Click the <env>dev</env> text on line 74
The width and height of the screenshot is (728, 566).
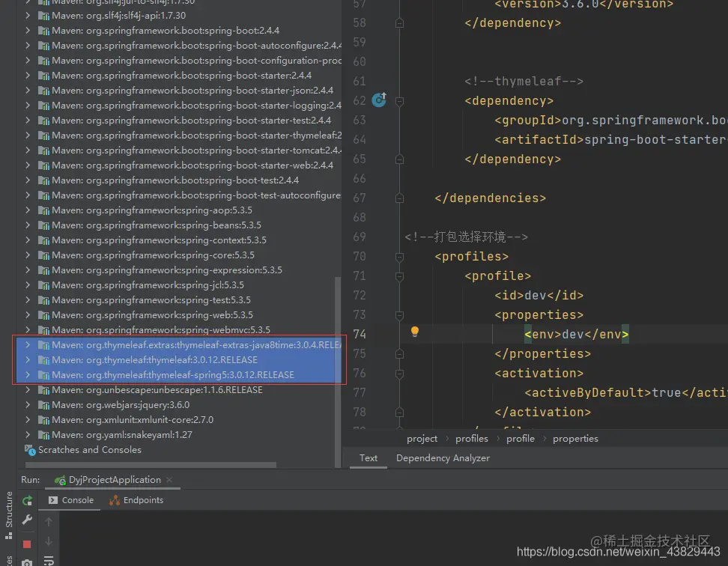point(576,334)
